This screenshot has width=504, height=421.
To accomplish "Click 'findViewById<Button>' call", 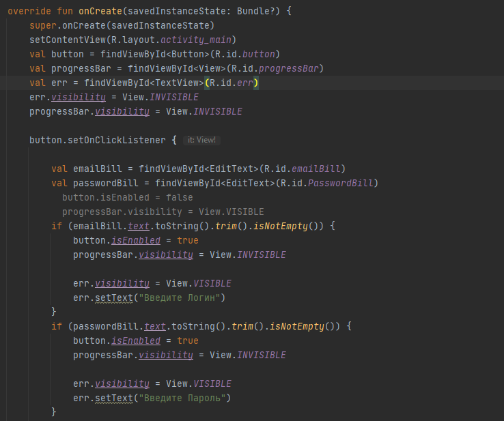I will [x=155, y=55].
